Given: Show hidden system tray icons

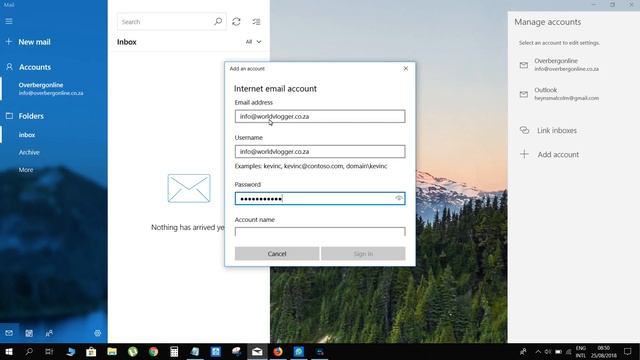Looking at the screenshot, I should 538,351.
